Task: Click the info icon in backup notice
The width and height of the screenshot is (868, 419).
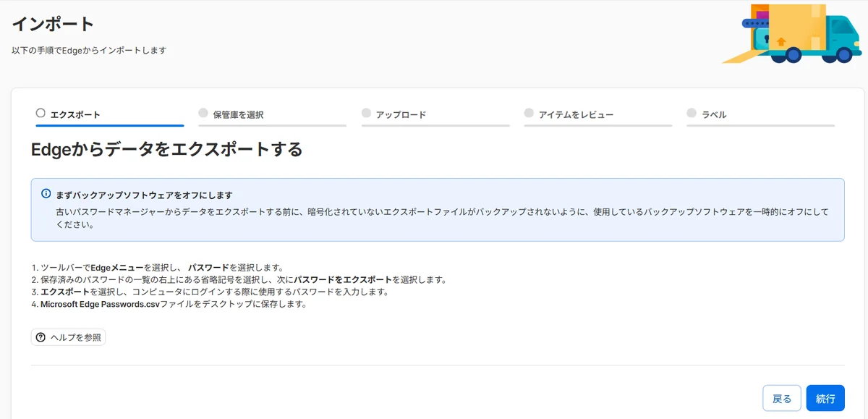Action: (x=46, y=194)
